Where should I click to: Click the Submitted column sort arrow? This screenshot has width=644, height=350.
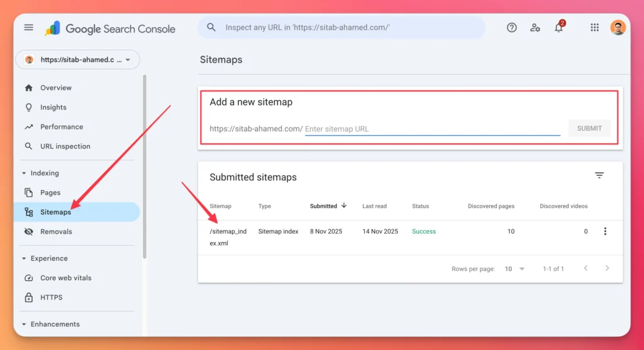coord(344,205)
